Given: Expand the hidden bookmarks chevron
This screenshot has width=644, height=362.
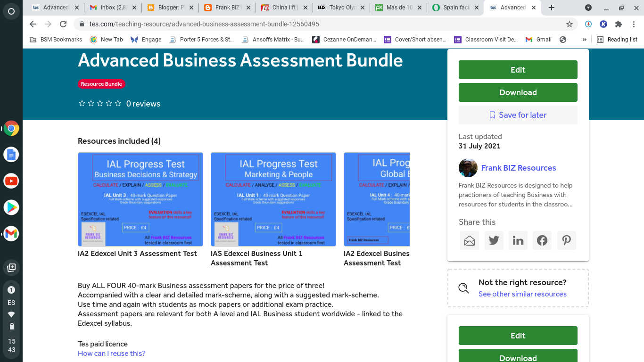Looking at the screenshot, I should [585, 40].
